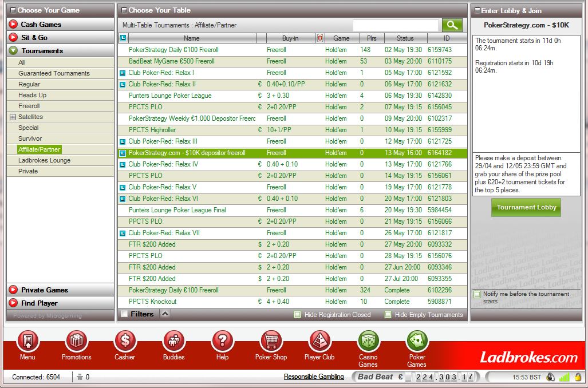Click blue icon beside PokerStrategy.com $10K row

click(x=123, y=153)
